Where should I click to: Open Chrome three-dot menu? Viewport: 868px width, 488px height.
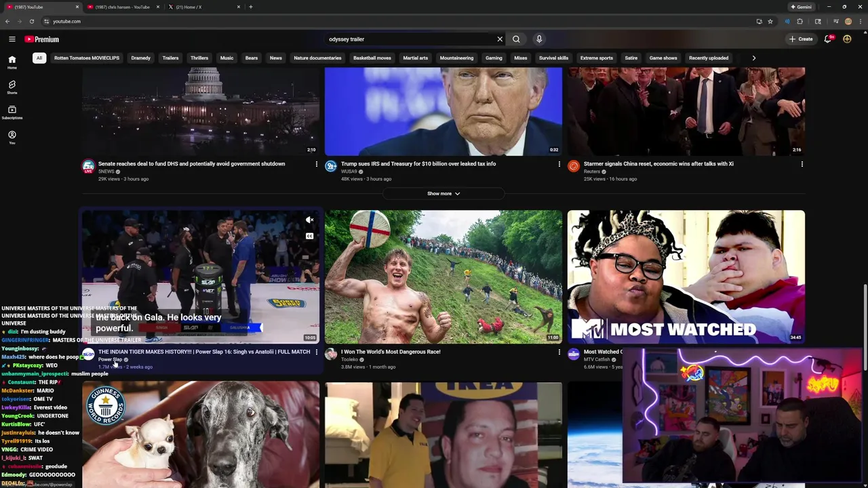pyautogui.click(x=861, y=21)
